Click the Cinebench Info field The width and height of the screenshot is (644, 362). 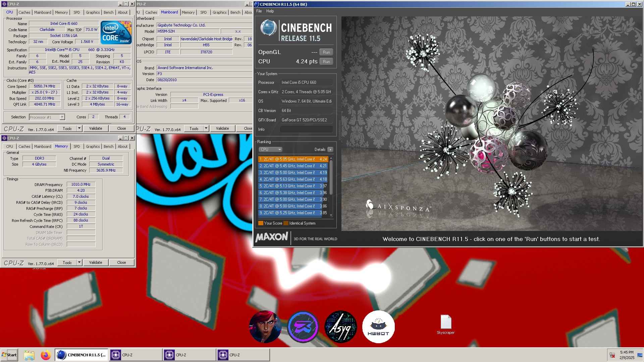pos(307,129)
